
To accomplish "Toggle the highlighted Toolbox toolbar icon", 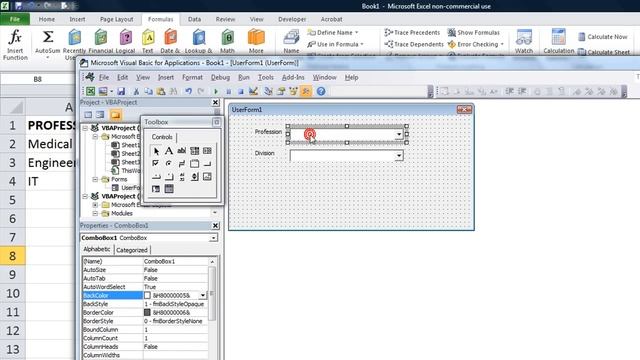I will pyautogui.click(x=306, y=91).
